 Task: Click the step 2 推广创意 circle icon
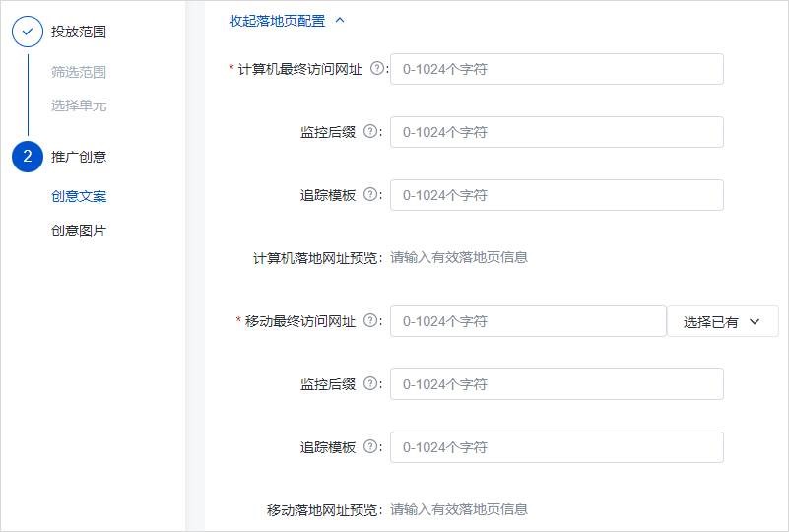tap(28, 156)
